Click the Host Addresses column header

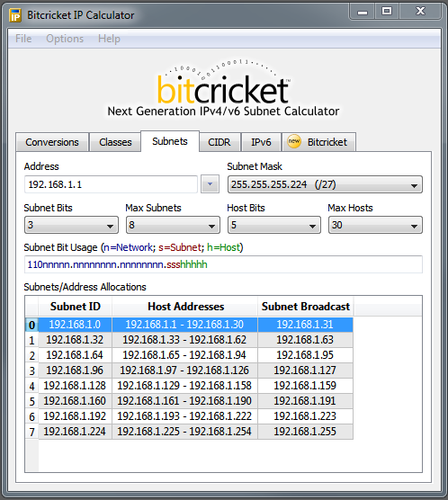(x=185, y=307)
